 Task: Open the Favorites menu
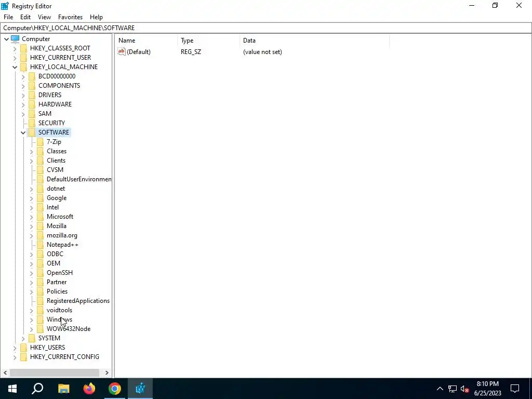(x=70, y=17)
